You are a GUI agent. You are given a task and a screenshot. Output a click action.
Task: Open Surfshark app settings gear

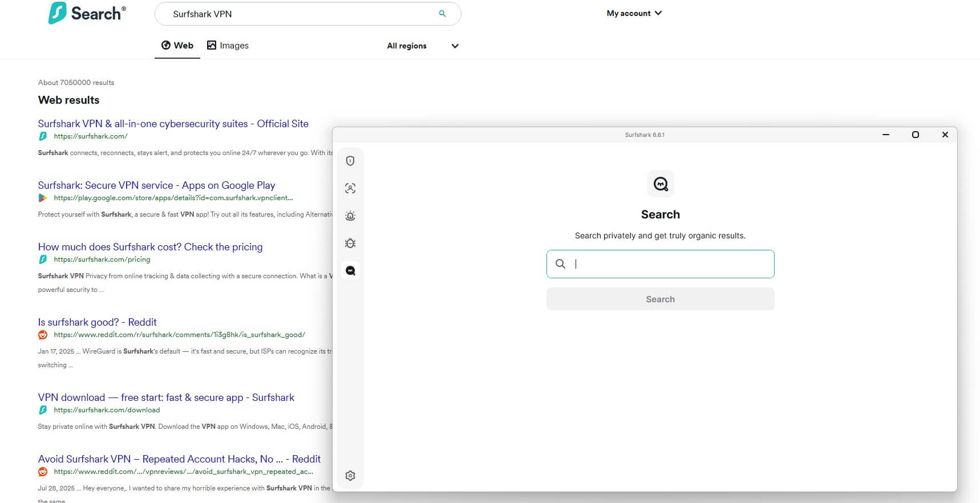pyautogui.click(x=350, y=476)
